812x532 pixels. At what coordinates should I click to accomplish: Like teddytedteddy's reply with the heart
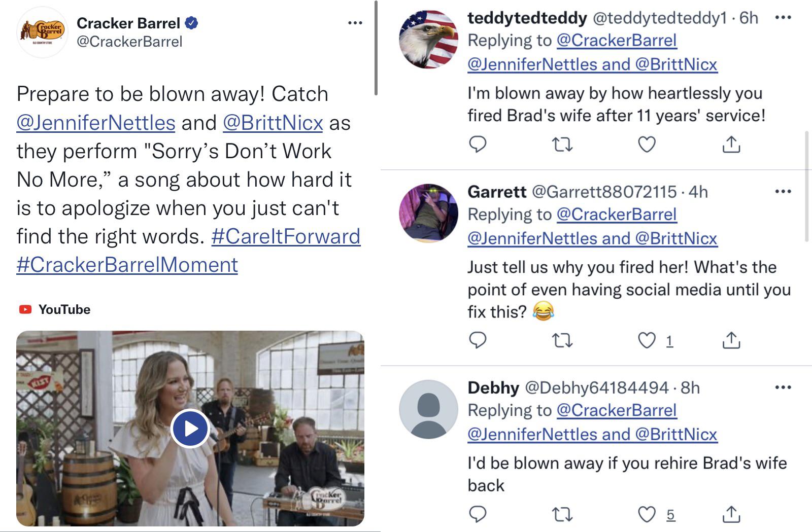click(646, 146)
